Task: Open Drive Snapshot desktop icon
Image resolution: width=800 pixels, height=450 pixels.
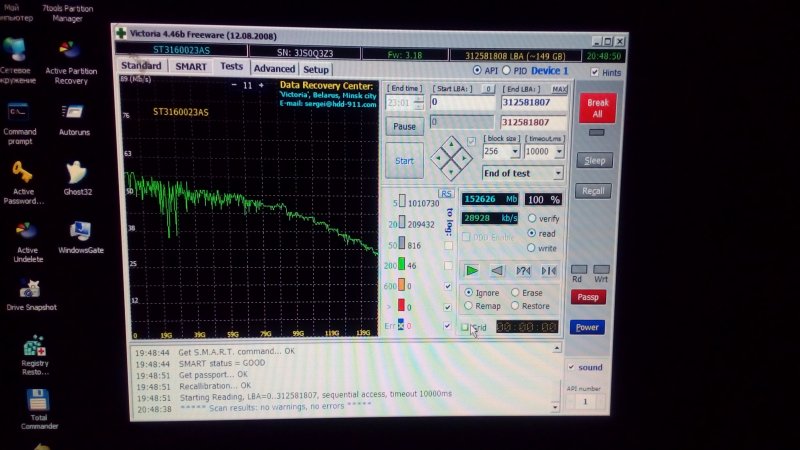Action: (x=29, y=293)
